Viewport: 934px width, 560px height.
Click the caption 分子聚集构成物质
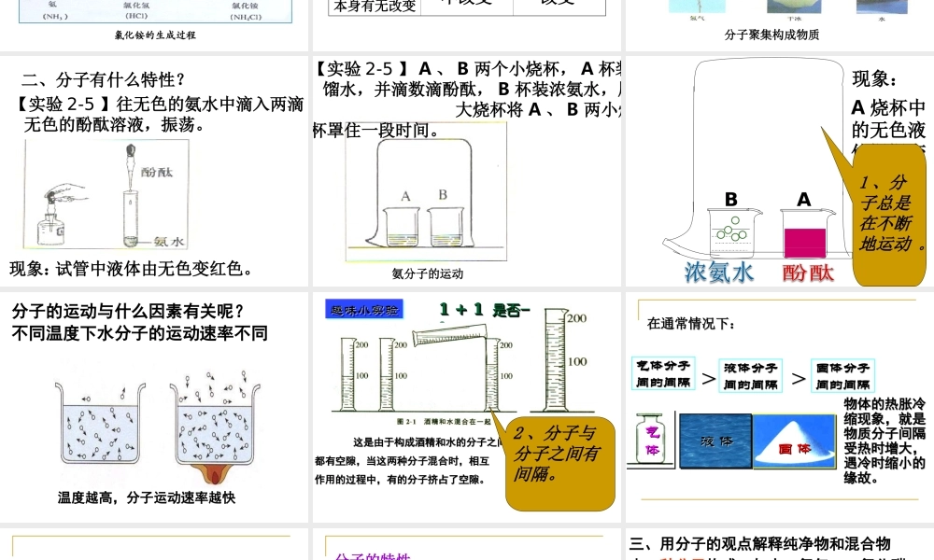point(771,35)
